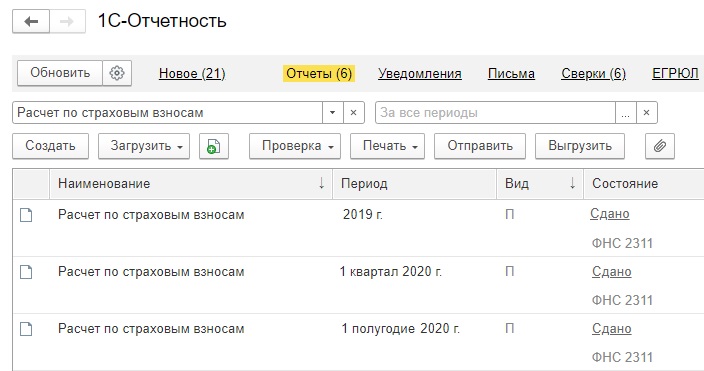Open the Проверка dropdown menu
The image size is (704, 371).
tap(295, 146)
